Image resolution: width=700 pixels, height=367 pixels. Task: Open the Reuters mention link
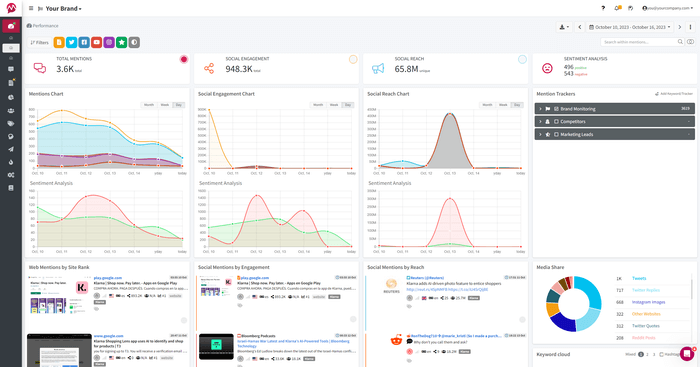click(427, 278)
